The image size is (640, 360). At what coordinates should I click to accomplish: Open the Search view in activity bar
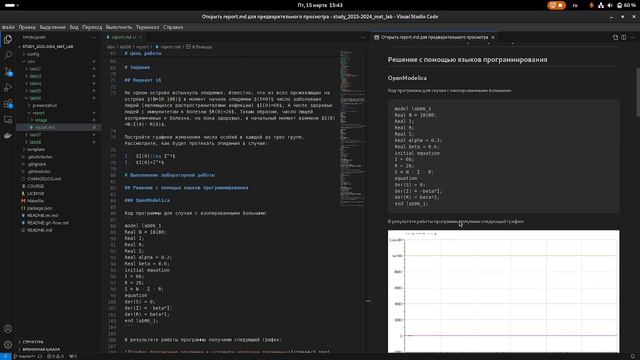(8, 55)
